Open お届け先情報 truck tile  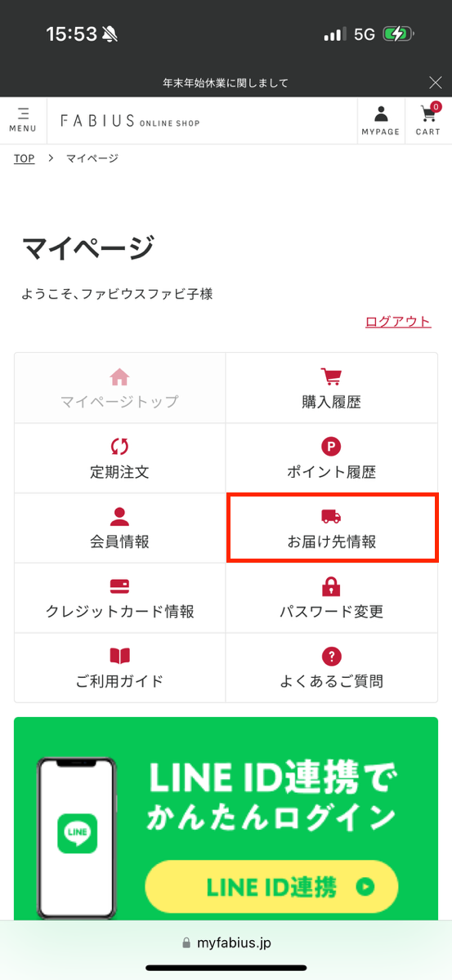332,528
